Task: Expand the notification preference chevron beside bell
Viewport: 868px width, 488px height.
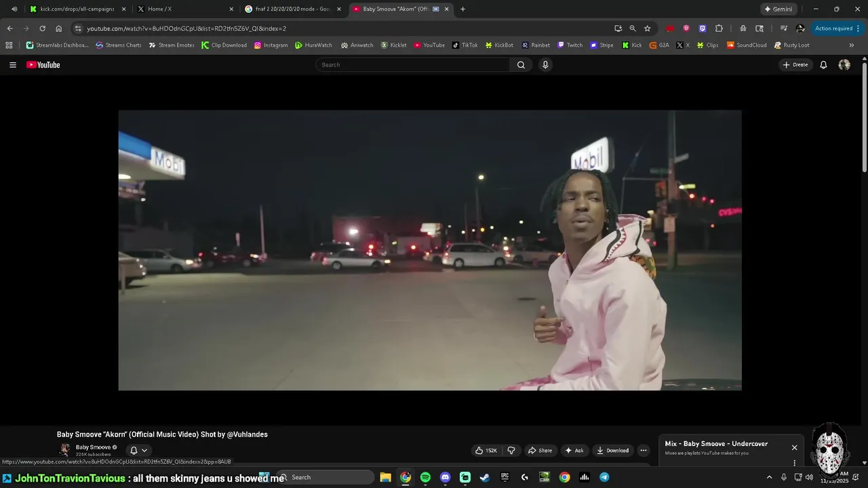Action: tap(144, 450)
